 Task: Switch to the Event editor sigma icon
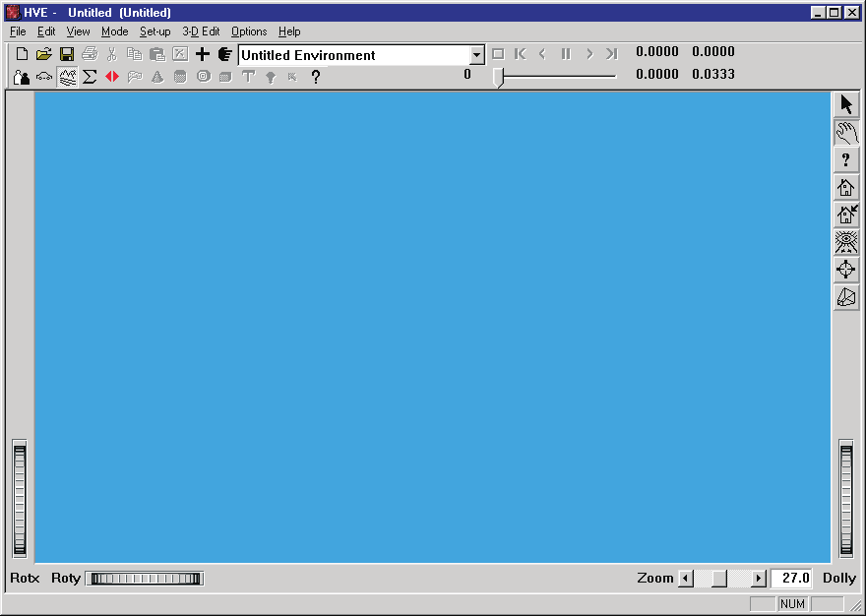pyautogui.click(x=90, y=77)
